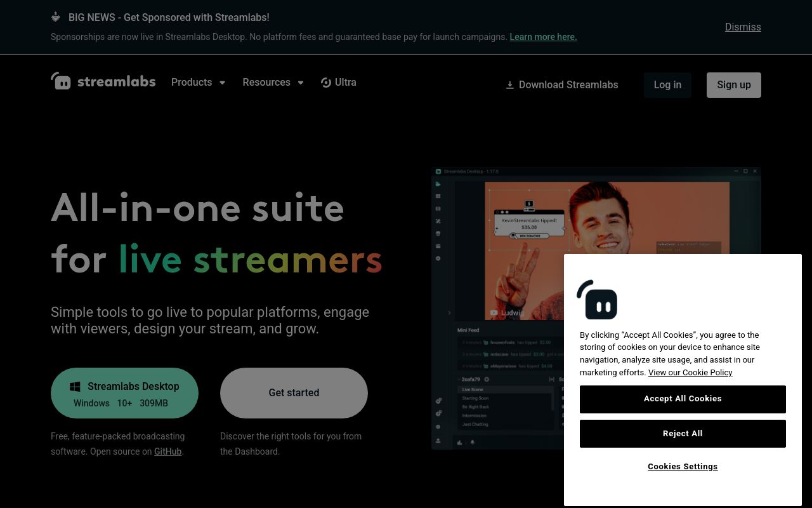Image resolution: width=812 pixels, height=508 pixels.
Task: Expand the Products dropdown menu
Action: [199, 82]
